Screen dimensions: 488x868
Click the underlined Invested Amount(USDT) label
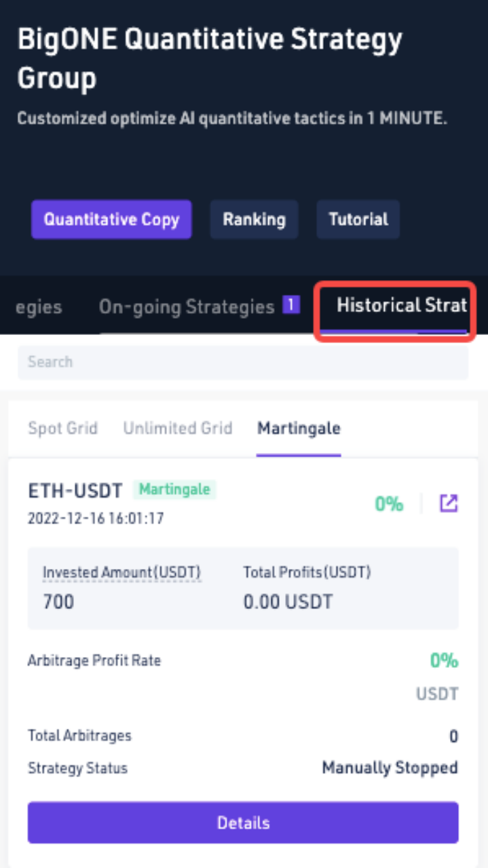coord(122,572)
